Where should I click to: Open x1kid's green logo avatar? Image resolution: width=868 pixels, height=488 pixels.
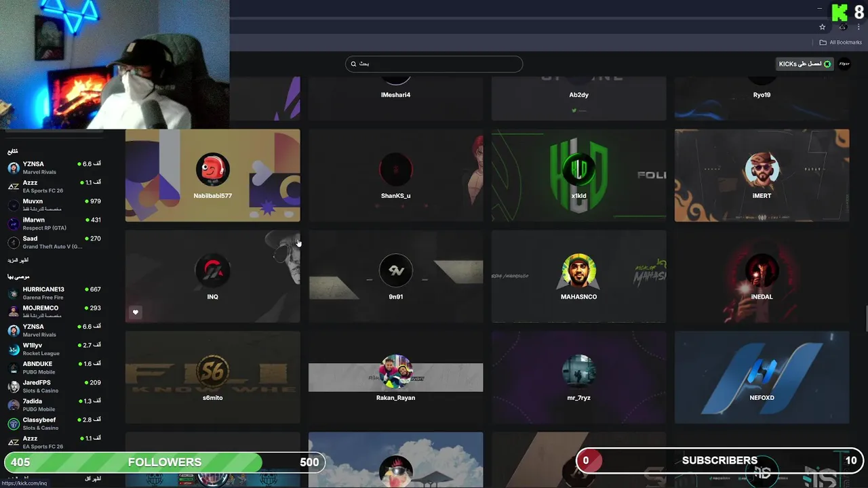[x=578, y=169]
